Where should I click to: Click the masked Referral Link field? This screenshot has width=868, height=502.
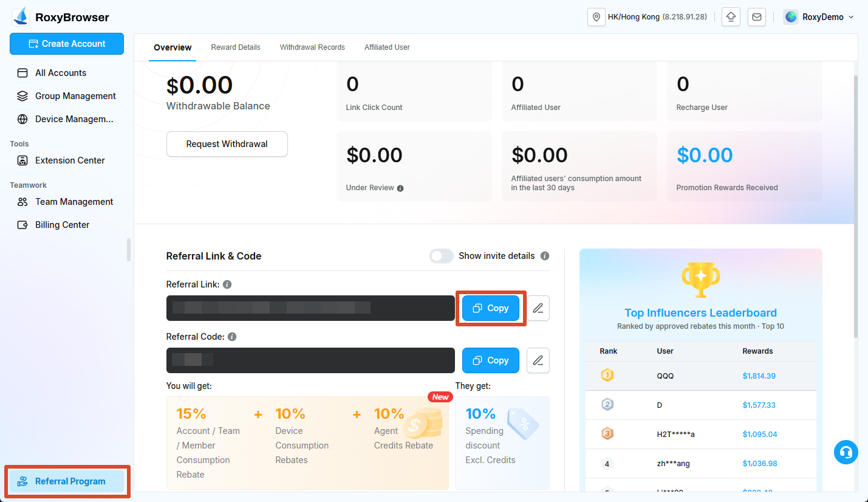[x=310, y=308]
